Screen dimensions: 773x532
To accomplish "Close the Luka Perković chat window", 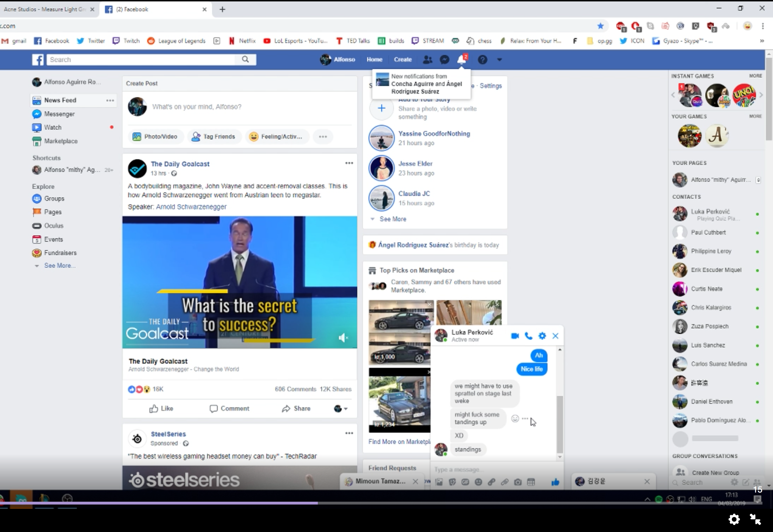I will point(555,336).
